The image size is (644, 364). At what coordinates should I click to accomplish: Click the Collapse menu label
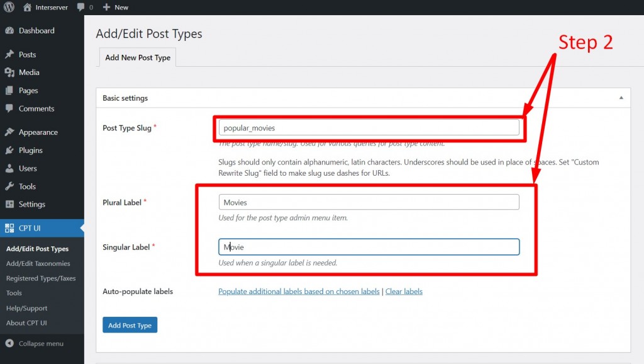[x=41, y=343]
